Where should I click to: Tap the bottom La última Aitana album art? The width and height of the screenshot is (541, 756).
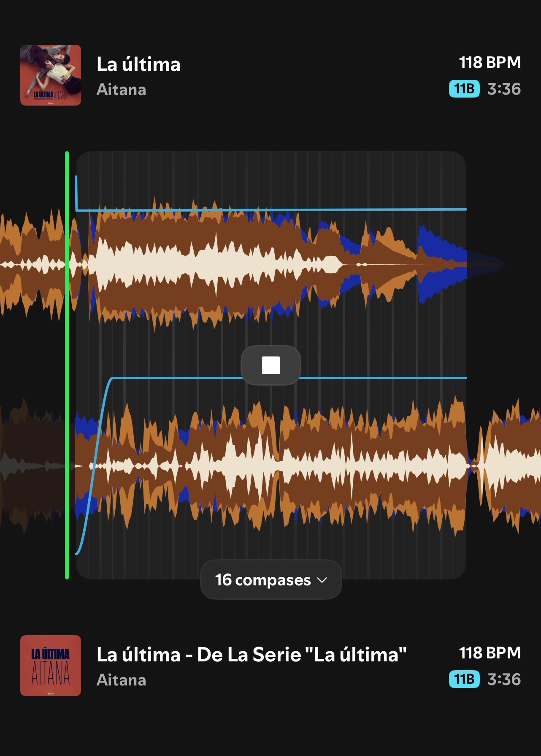[x=51, y=666]
